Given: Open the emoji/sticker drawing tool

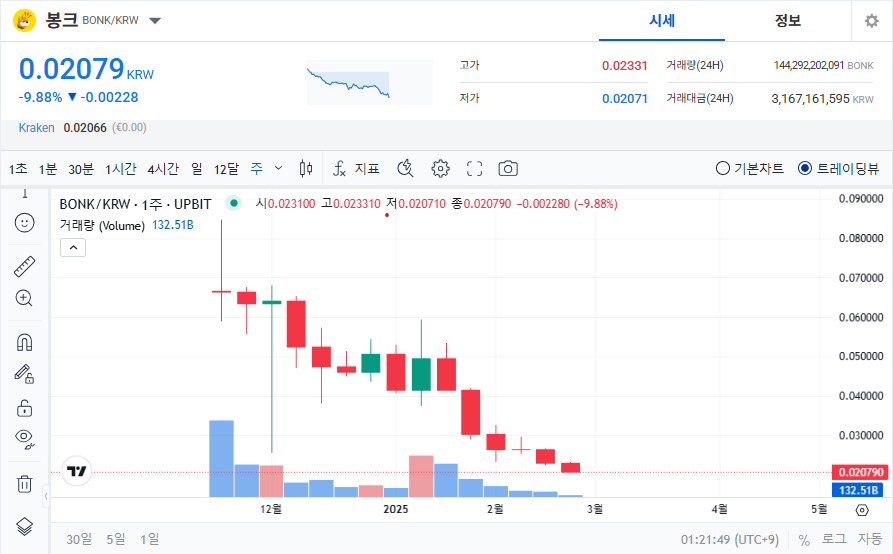Looking at the screenshot, I should click(x=24, y=223).
